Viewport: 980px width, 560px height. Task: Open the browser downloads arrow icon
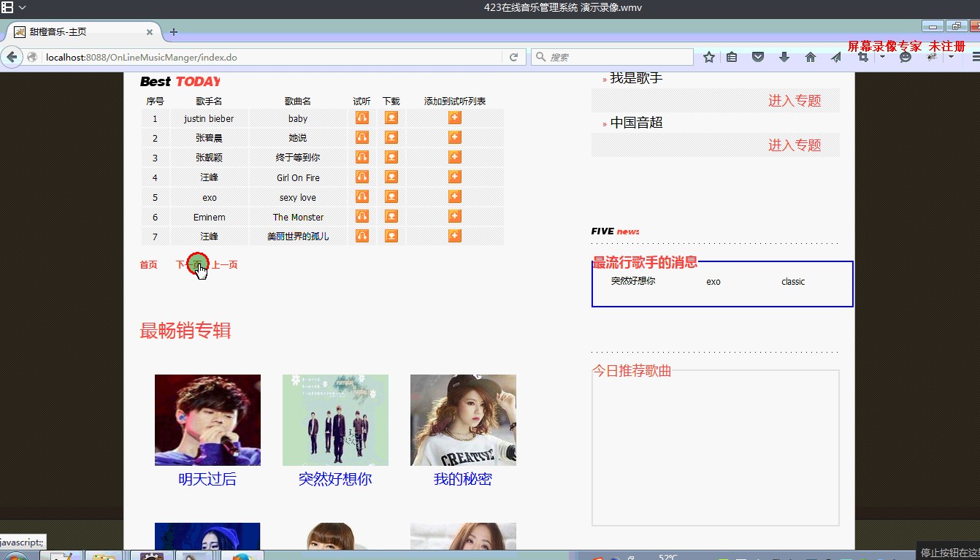(784, 57)
